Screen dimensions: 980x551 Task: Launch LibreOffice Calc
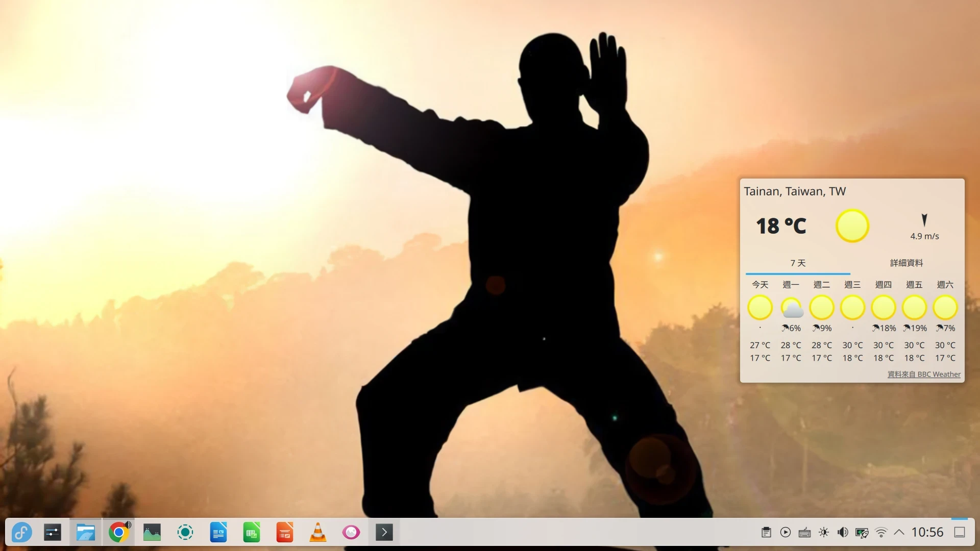point(251,532)
